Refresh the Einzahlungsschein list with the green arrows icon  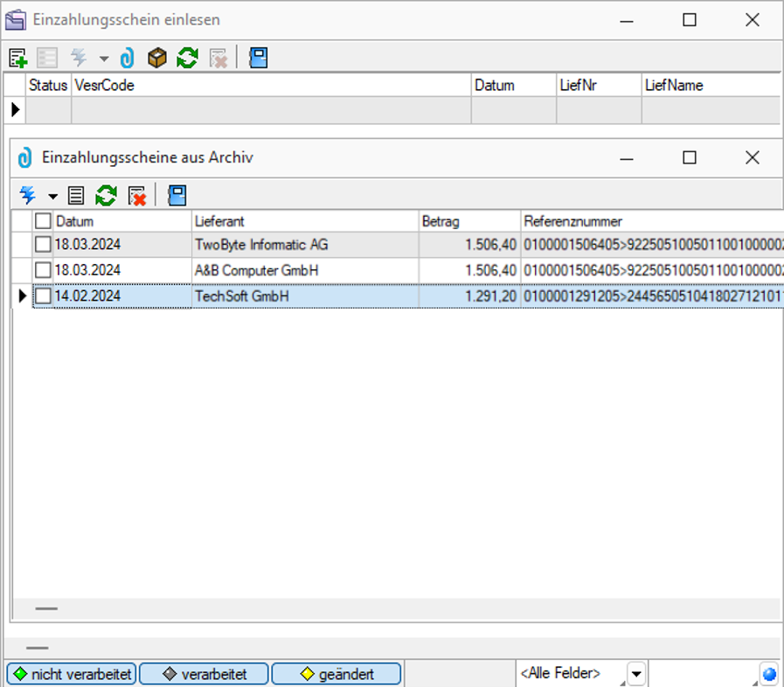coord(188,57)
